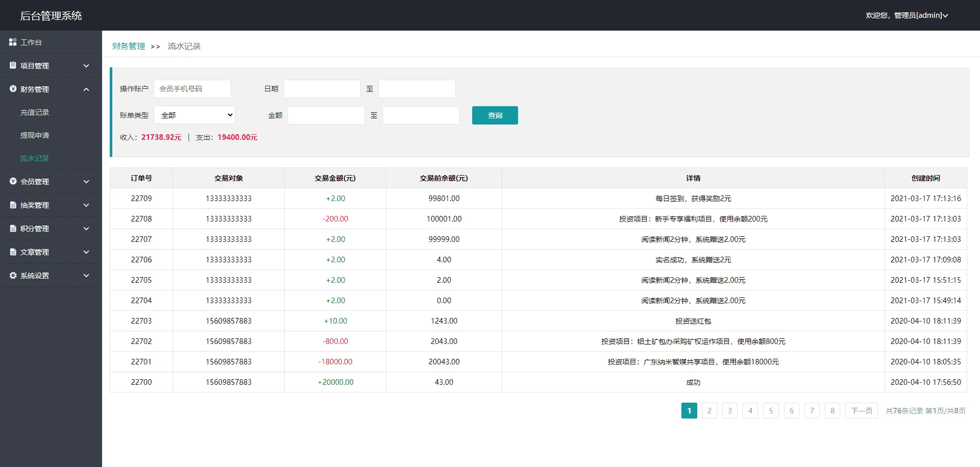Expand the 项目管理 menu chevron

pos(86,66)
